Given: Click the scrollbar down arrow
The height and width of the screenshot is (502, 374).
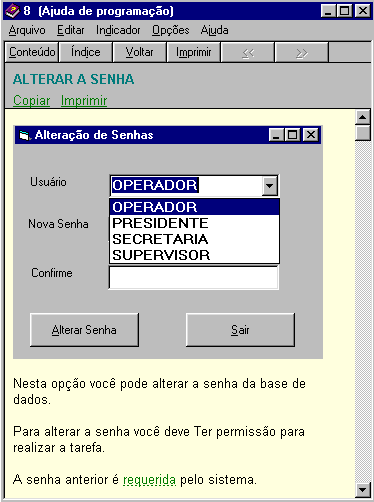Looking at the screenshot, I should tap(363, 490).
